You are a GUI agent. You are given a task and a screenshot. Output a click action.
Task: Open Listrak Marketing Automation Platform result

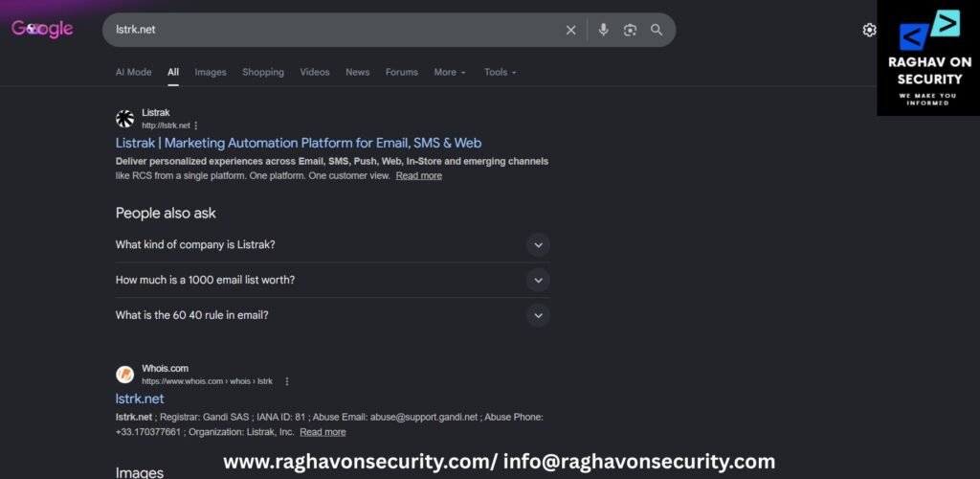pos(299,143)
